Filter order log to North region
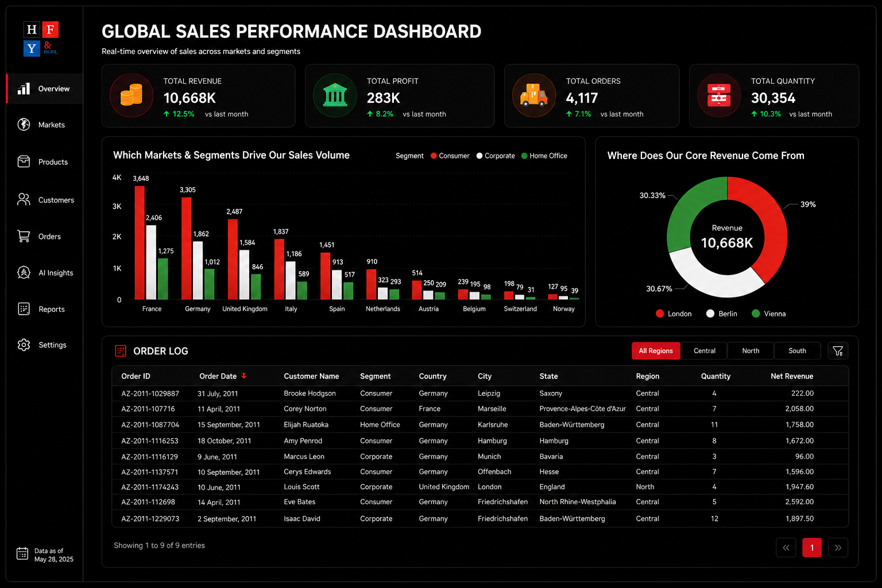The height and width of the screenshot is (588, 882). click(x=751, y=351)
